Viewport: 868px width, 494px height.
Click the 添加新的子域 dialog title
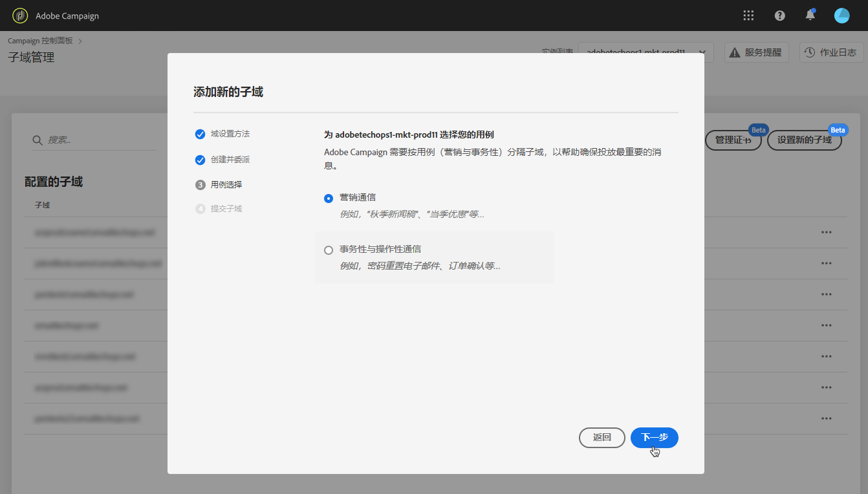(x=228, y=92)
